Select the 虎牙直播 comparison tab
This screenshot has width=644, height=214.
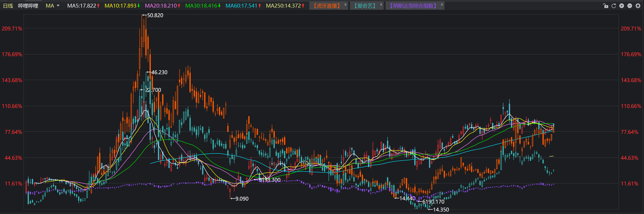click(x=327, y=6)
